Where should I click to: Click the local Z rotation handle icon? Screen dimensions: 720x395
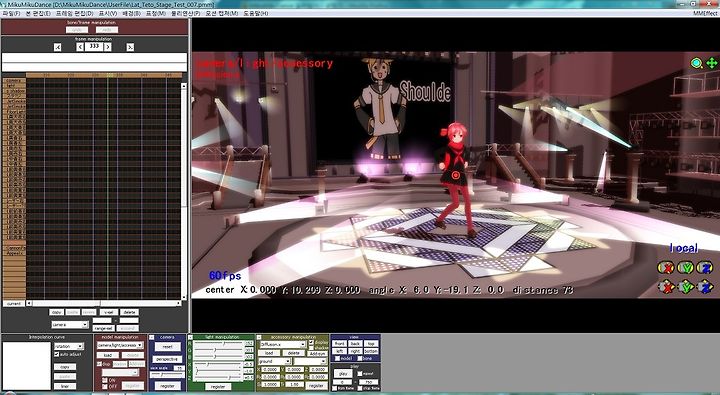[705, 267]
